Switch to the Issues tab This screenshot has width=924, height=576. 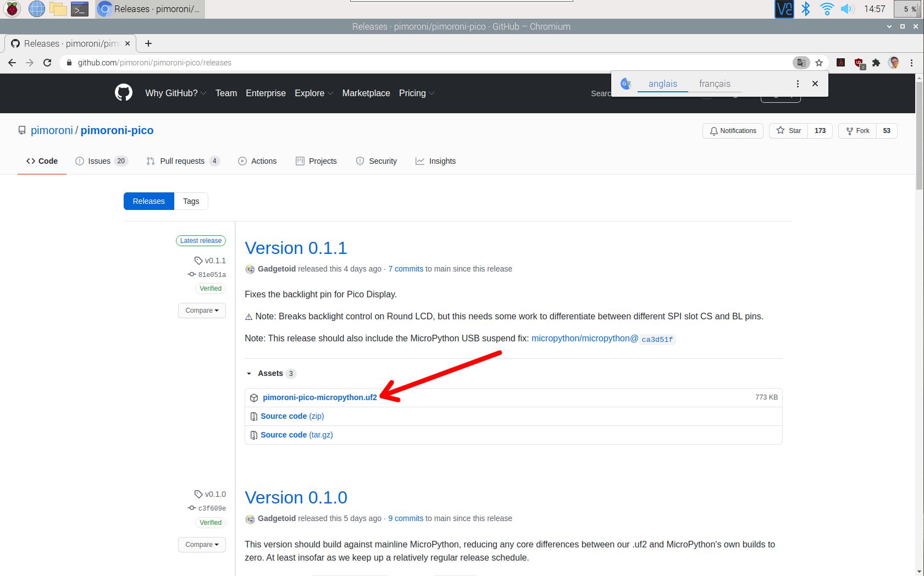click(101, 161)
